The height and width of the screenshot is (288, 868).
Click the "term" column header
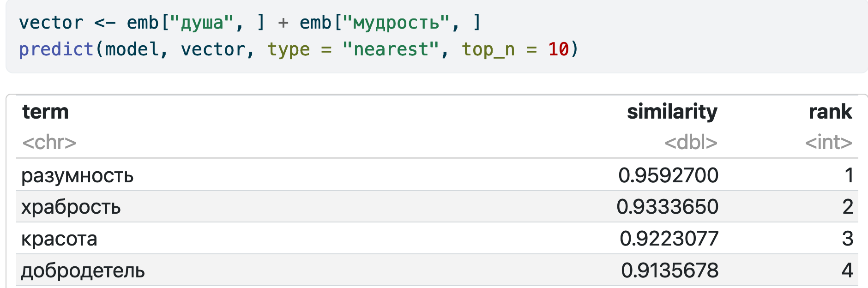tap(45, 112)
